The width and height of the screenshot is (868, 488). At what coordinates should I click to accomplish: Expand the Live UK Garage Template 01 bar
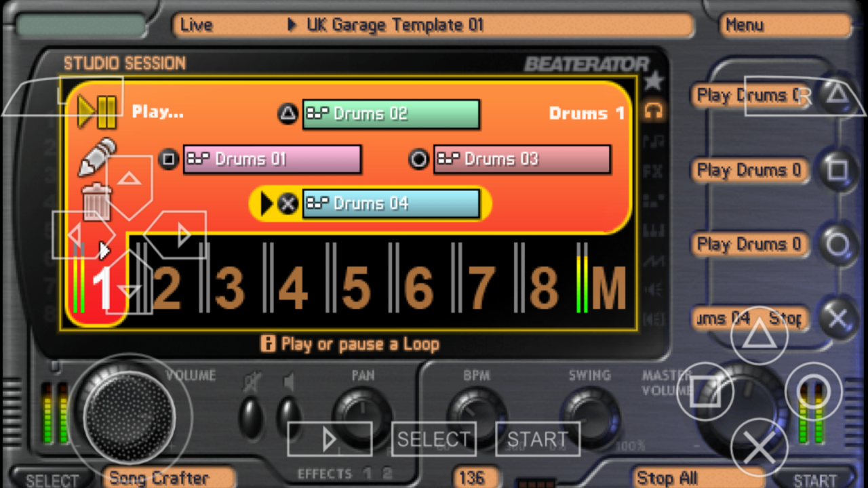(433, 26)
